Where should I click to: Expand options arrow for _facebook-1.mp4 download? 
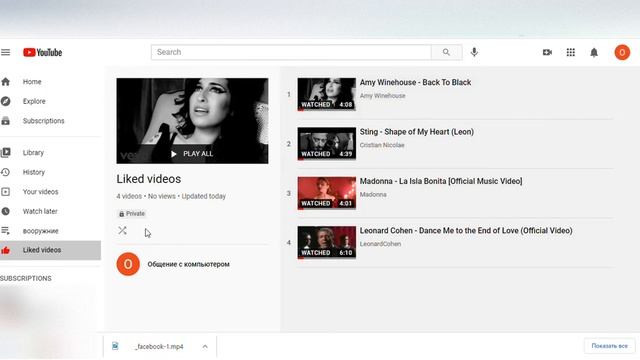[205, 347]
